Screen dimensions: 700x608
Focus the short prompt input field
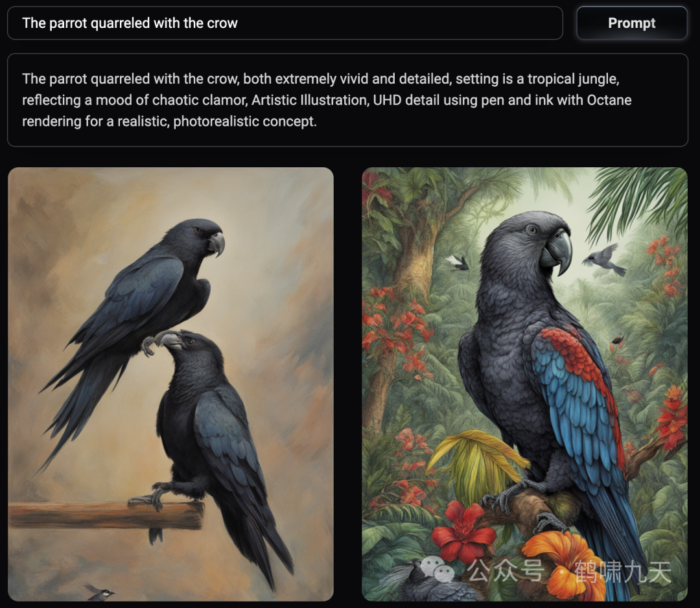(x=285, y=23)
